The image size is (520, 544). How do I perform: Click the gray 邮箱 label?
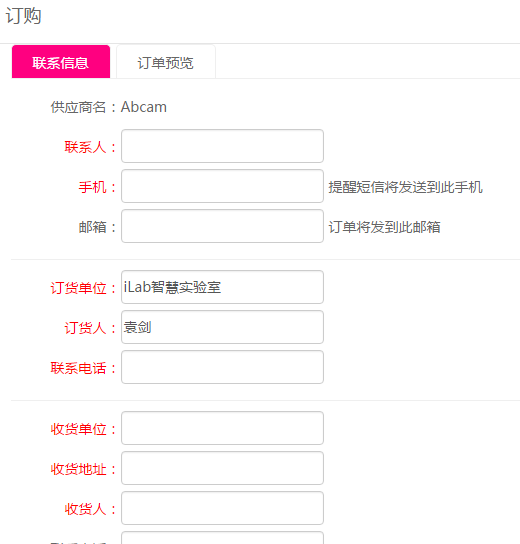92,227
